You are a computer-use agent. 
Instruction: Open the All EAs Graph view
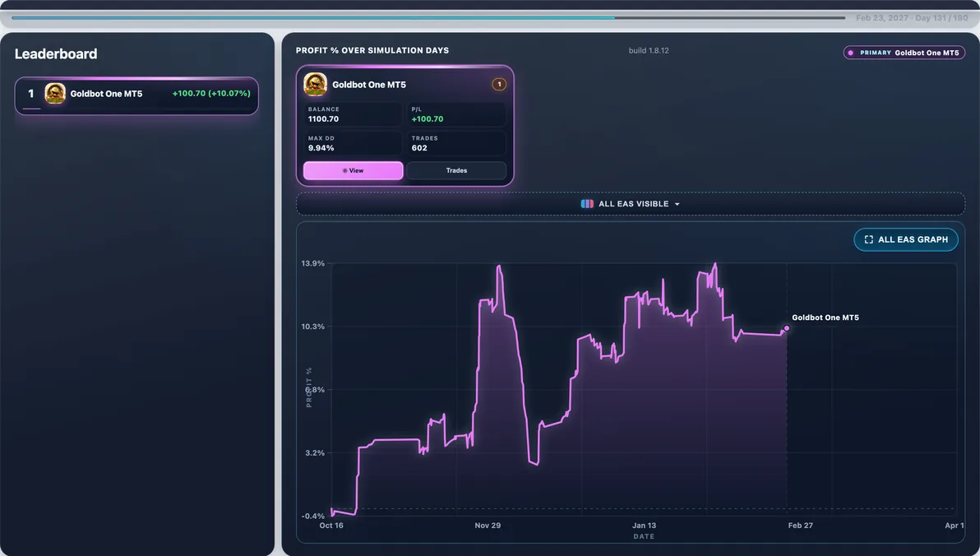[906, 239]
